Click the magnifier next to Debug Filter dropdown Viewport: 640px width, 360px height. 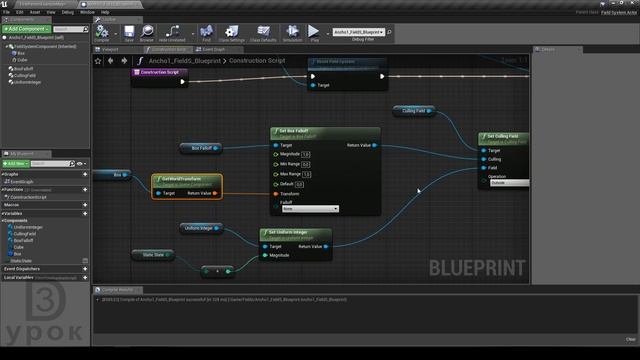point(389,32)
